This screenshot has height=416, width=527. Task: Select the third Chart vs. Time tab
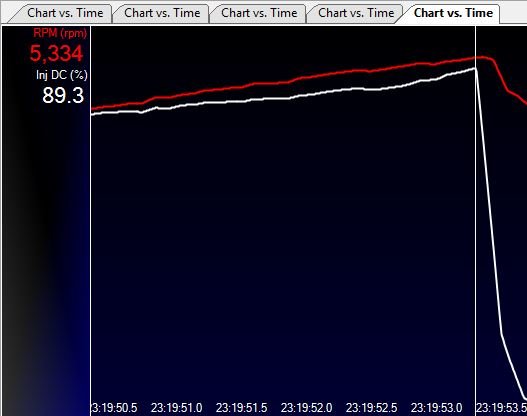click(259, 13)
